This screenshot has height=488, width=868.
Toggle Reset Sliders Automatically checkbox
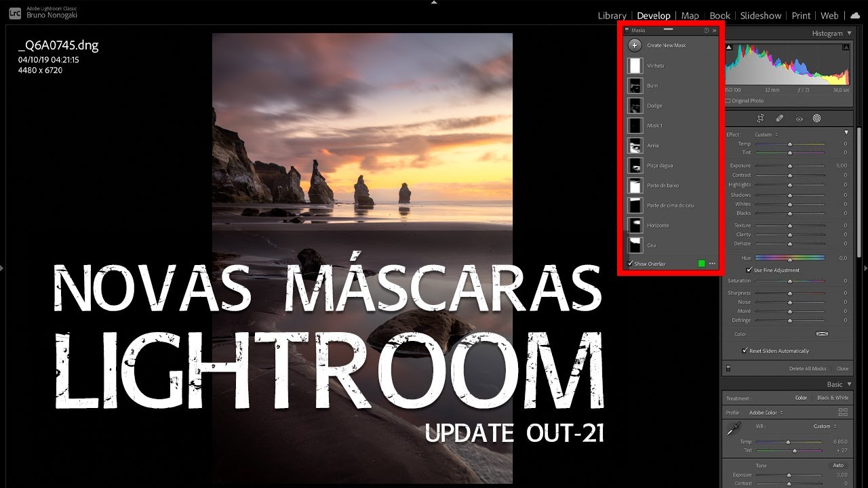pos(745,351)
